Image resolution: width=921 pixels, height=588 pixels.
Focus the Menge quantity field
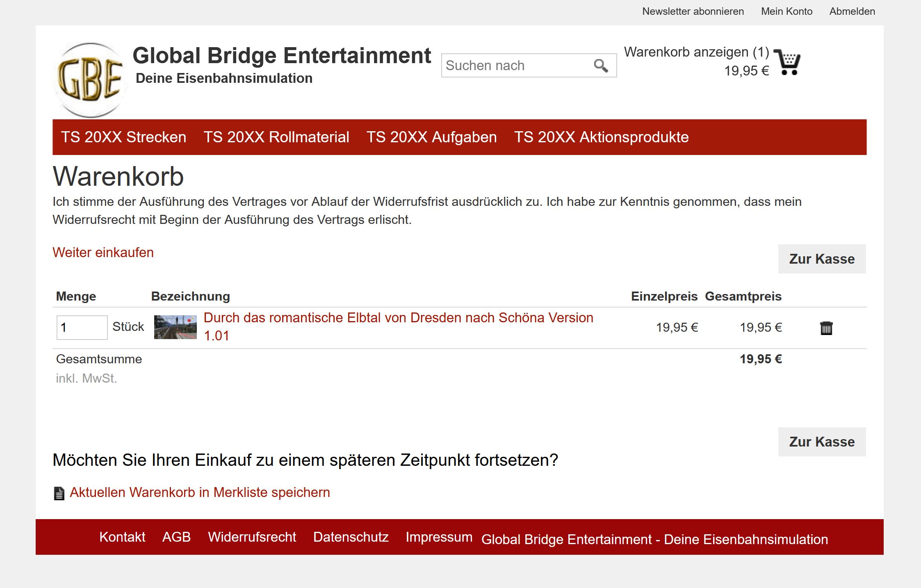pyautogui.click(x=82, y=328)
